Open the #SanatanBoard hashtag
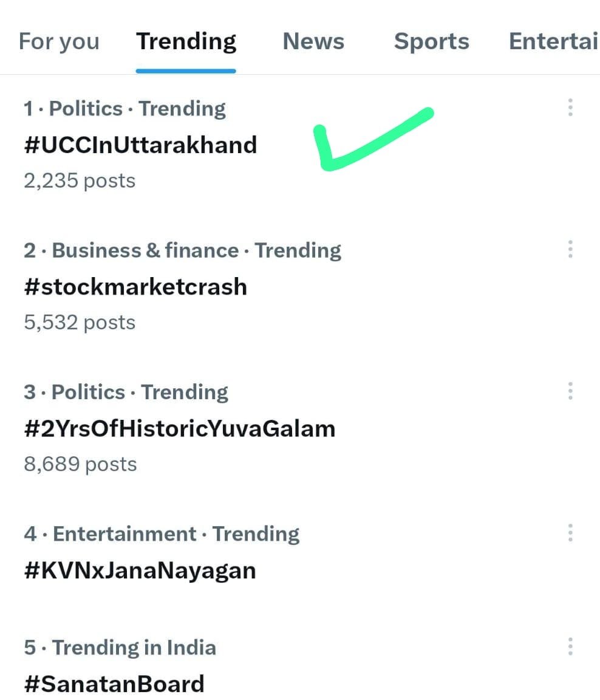 (114, 684)
